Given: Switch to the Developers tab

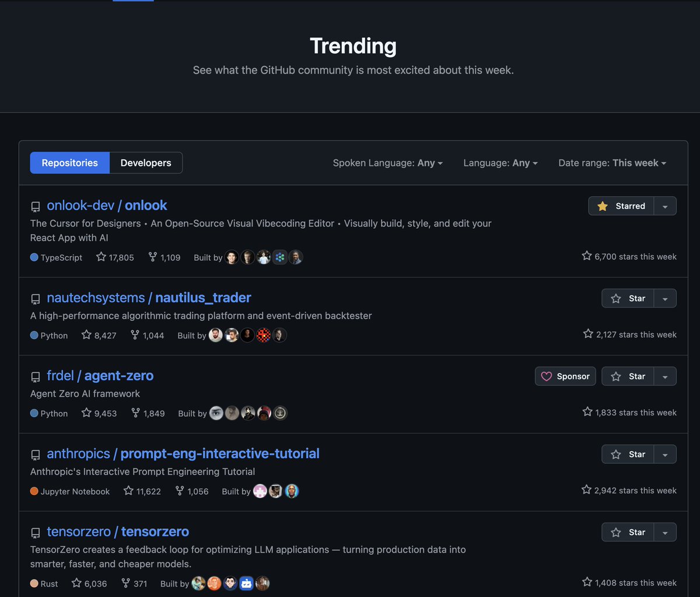Looking at the screenshot, I should [146, 163].
